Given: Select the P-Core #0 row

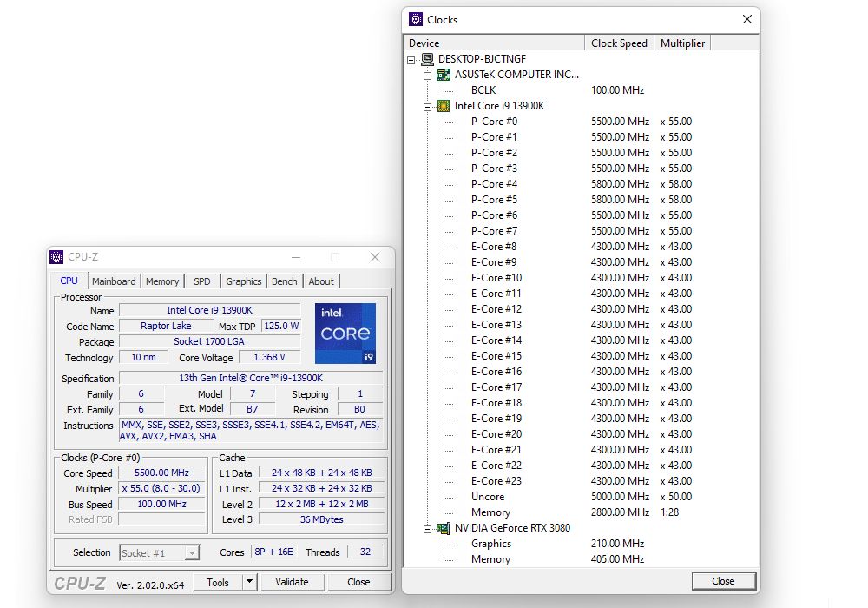Looking at the screenshot, I should tap(582, 122).
